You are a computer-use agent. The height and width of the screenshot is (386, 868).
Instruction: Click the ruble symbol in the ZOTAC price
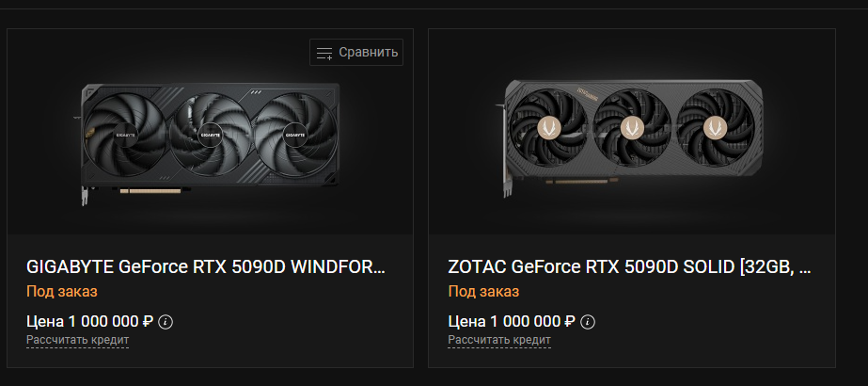pyautogui.click(x=569, y=321)
